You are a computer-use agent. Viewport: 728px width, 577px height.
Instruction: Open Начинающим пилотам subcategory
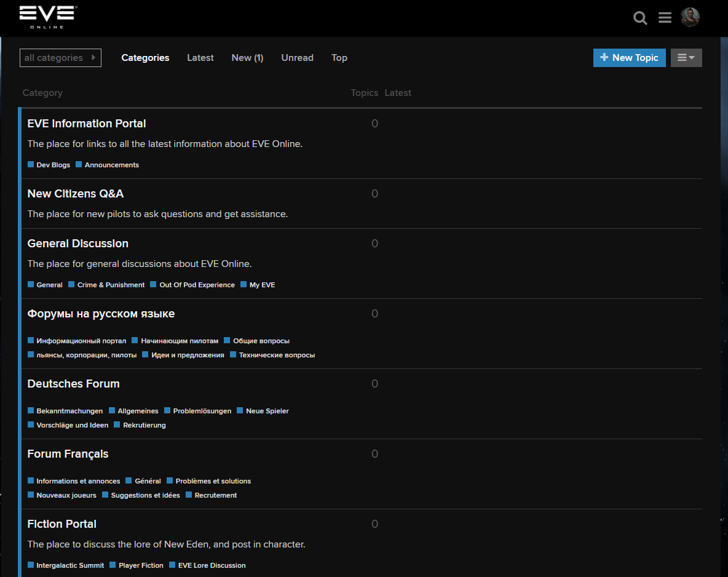pos(175,341)
